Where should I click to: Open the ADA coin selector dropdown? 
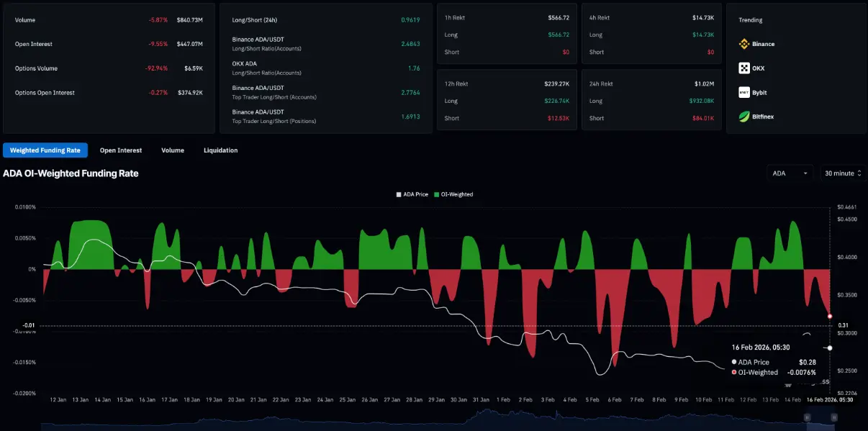790,173
